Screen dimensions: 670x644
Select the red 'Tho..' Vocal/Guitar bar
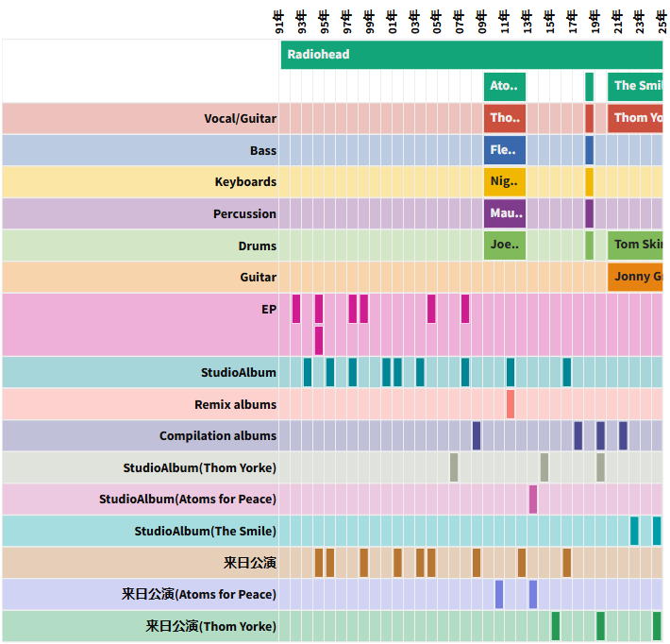(505, 118)
